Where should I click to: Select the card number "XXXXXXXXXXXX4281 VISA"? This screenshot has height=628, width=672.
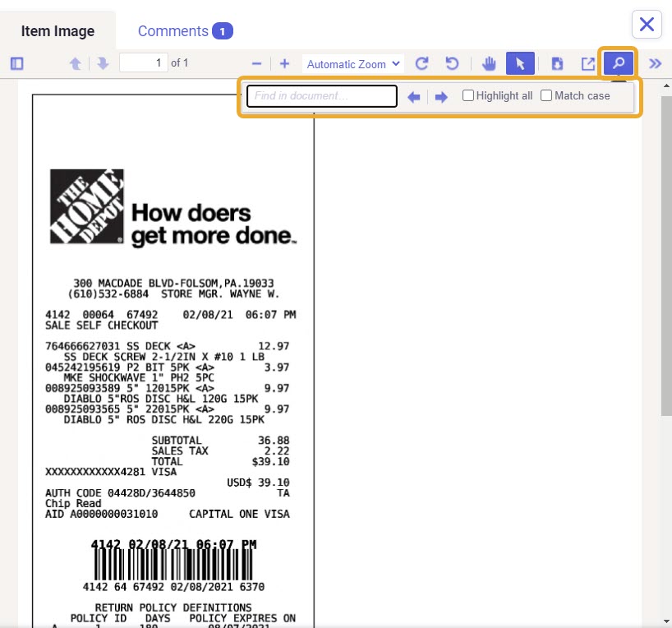pyautogui.click(x=111, y=472)
